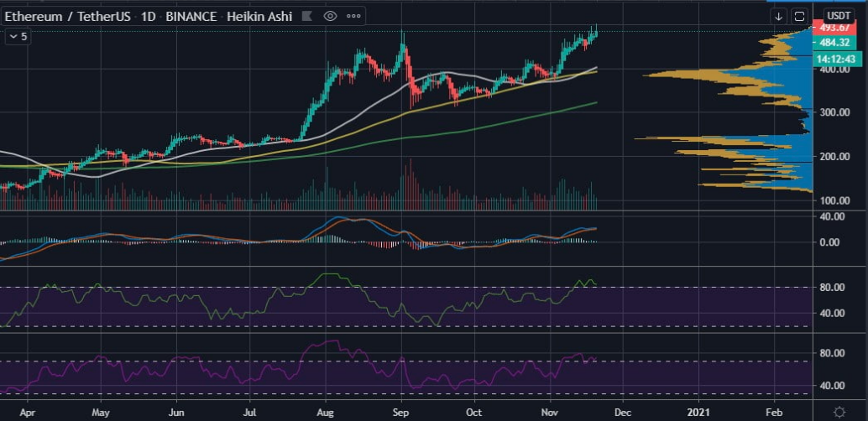Click the fullscreen frame icon beside USDT
The image size is (868, 421).
[x=799, y=16]
